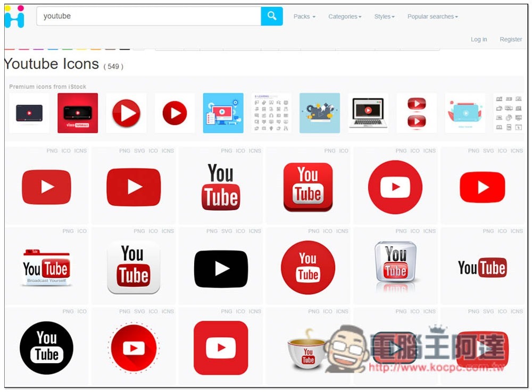This screenshot has height=392, width=532.
Task: Select the white square "You Tube" icon
Action: click(134, 268)
